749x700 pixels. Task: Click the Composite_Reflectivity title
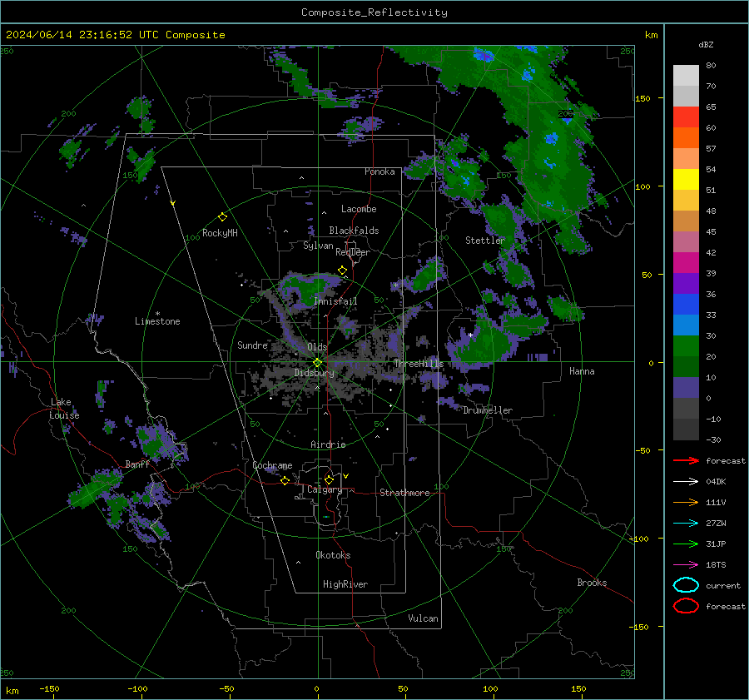pos(374,12)
